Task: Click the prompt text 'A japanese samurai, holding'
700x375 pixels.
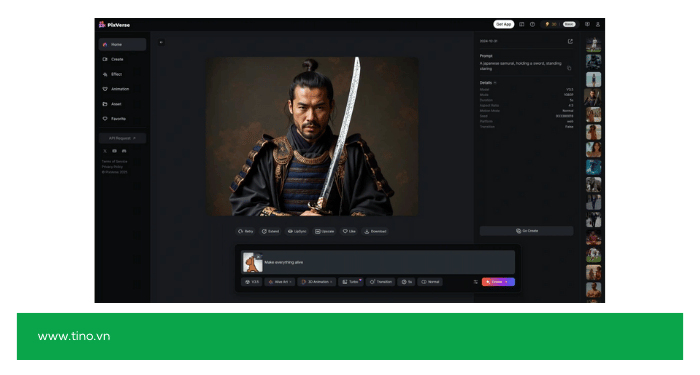Action: 504,63
